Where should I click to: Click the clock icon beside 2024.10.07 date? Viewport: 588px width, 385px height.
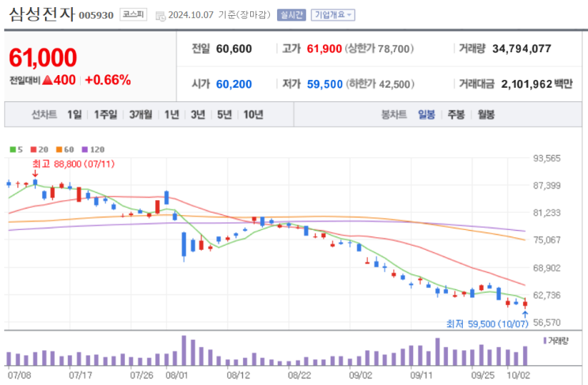click(x=161, y=16)
